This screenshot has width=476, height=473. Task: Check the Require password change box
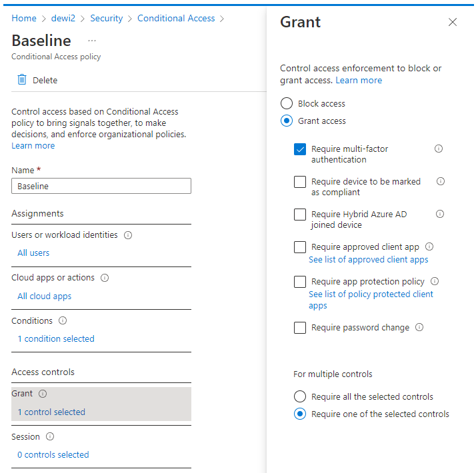[300, 328]
